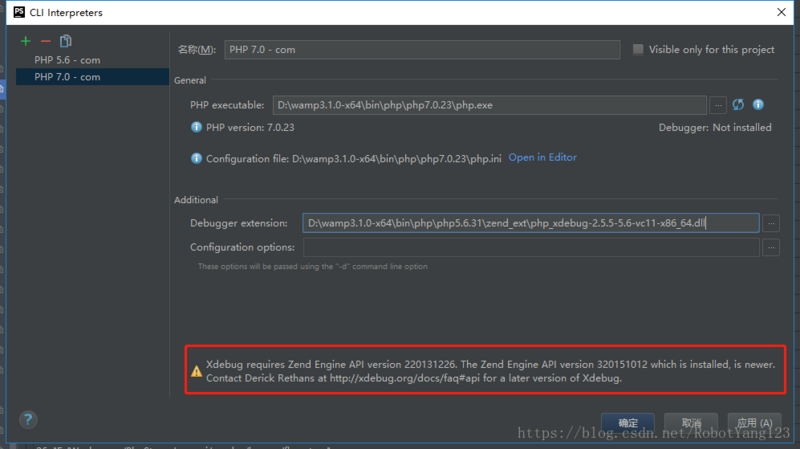Click the Configuration options field
Screen dimensions: 800x449
pos(531,247)
